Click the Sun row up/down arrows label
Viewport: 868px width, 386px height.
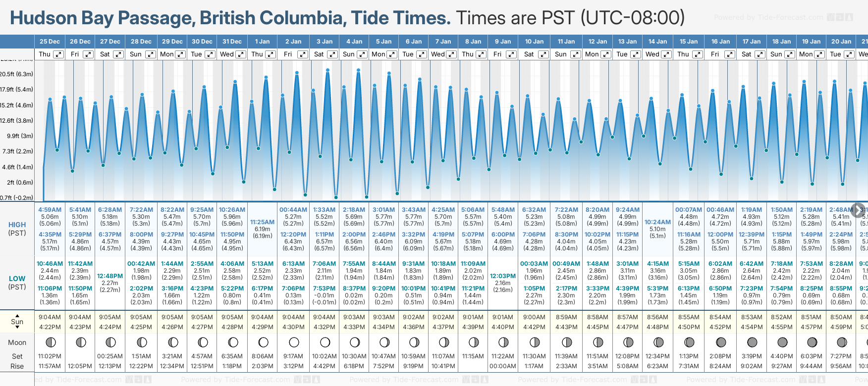pos(17,322)
